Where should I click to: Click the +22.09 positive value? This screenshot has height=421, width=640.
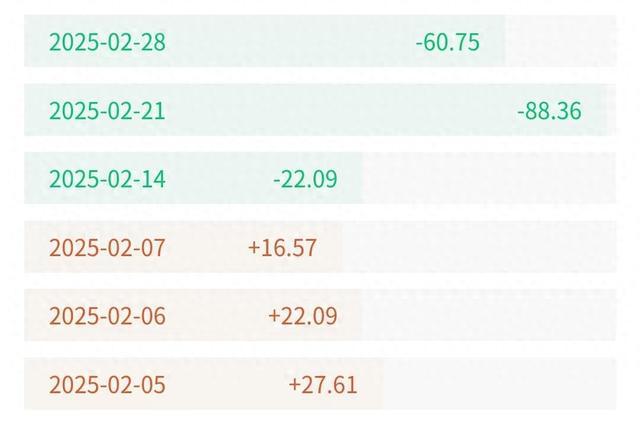pyautogui.click(x=303, y=316)
